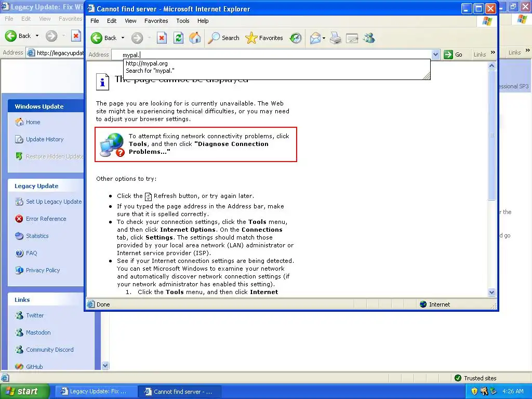Click the red X icon beside Error Reference
532x399 pixels.
(x=19, y=219)
